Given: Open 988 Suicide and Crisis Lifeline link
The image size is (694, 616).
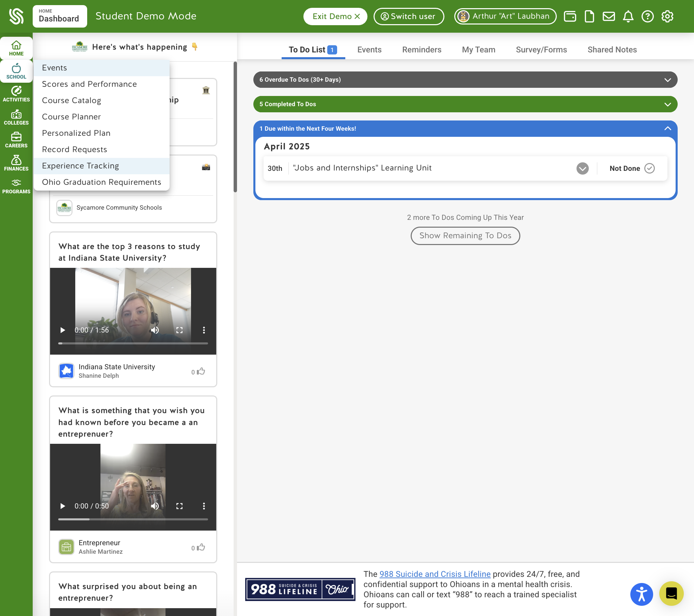Looking at the screenshot, I should pos(435,574).
